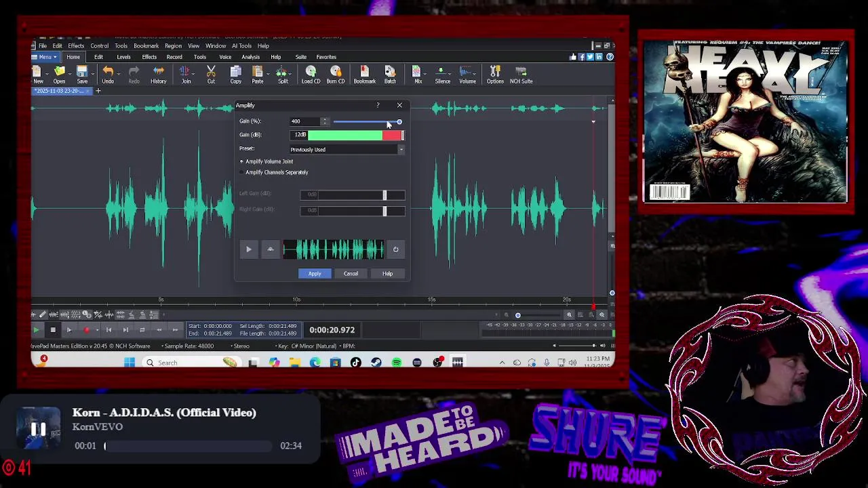
Task: Click the Gain percent spinner arrows
Action: click(x=325, y=122)
